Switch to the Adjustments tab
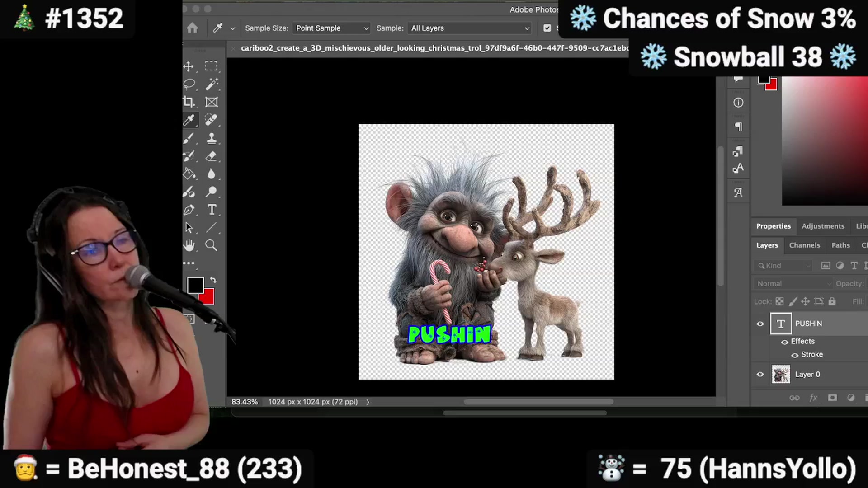This screenshot has width=868, height=488. (823, 226)
